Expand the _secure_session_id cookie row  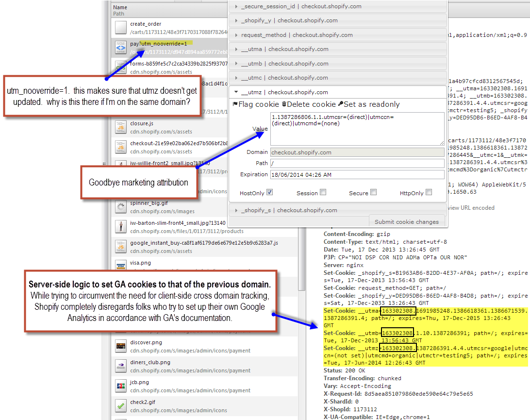coord(338,6)
